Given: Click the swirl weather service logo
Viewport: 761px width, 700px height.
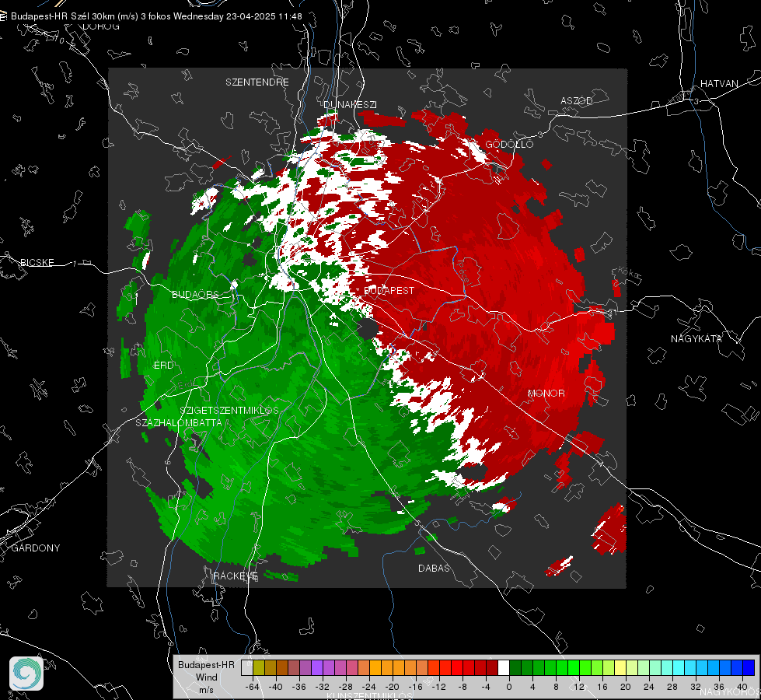Looking at the screenshot, I should click(x=26, y=674).
